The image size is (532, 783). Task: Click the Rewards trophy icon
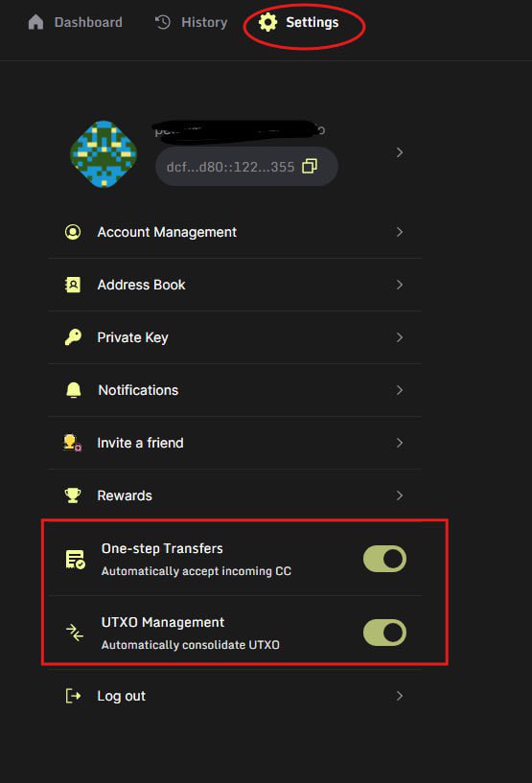pyautogui.click(x=73, y=495)
